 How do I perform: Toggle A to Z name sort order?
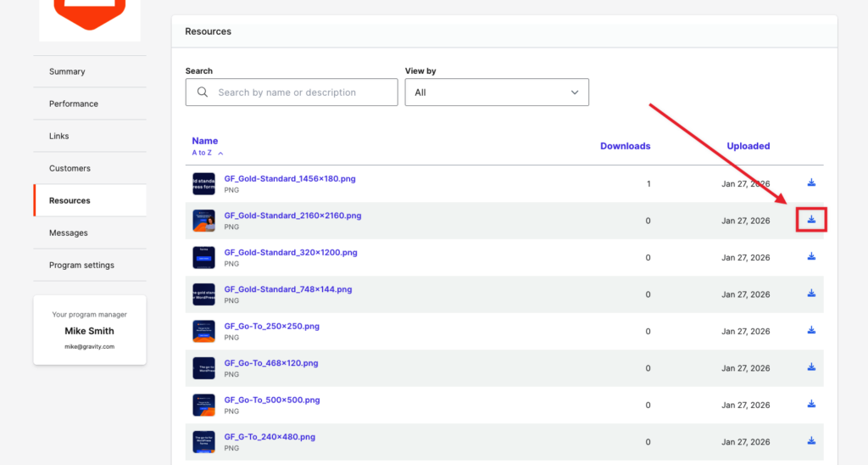click(208, 153)
